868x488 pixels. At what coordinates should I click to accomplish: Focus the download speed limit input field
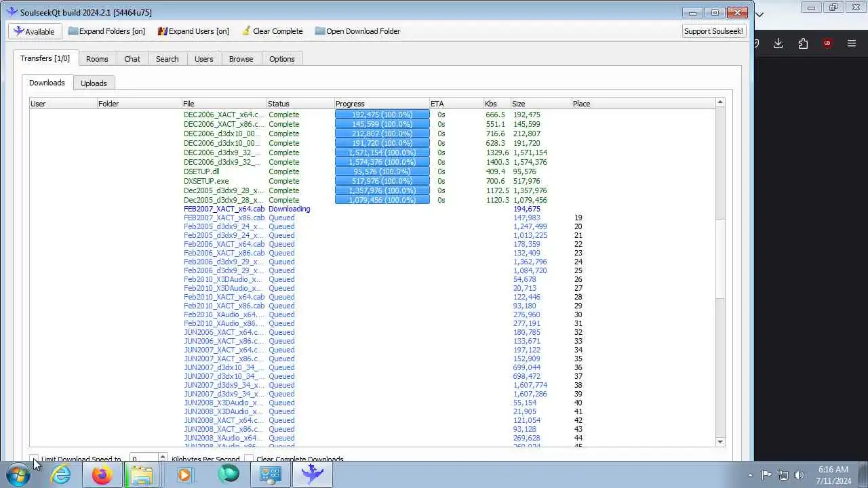142,459
